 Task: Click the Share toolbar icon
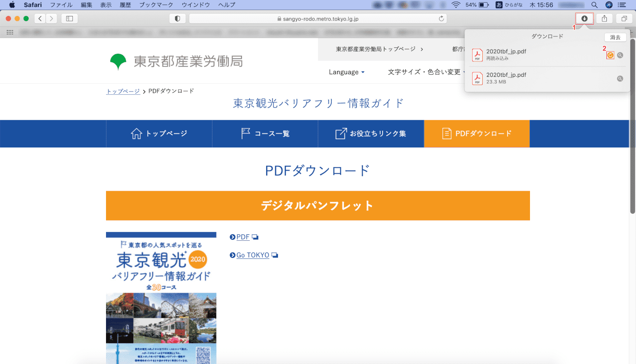coord(604,19)
